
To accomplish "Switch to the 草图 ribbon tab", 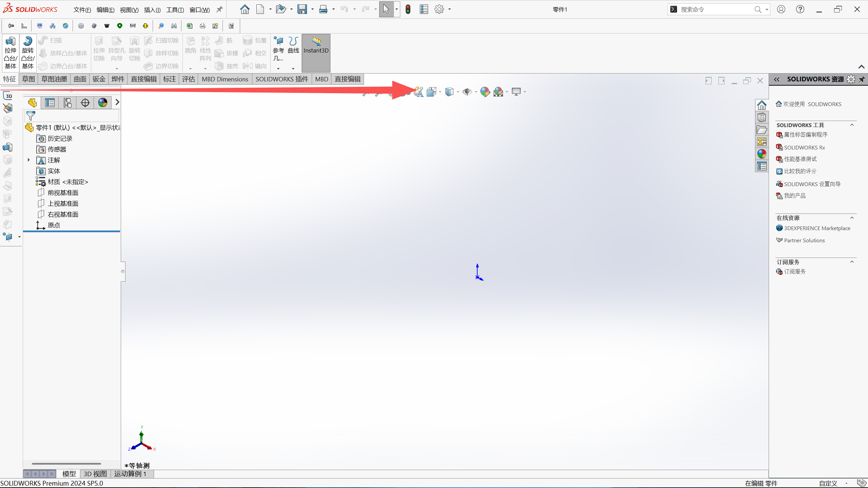I will click(28, 79).
